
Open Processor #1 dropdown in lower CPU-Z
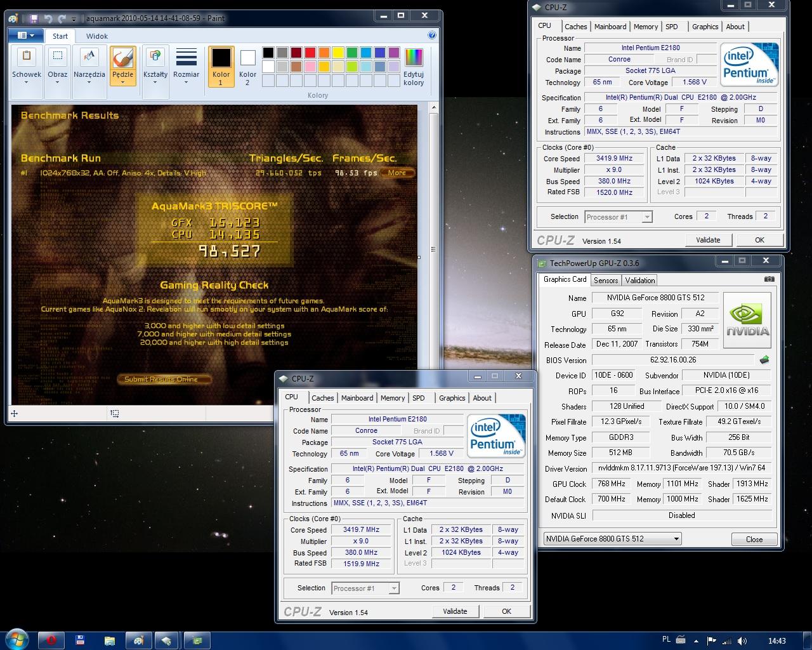[365, 588]
